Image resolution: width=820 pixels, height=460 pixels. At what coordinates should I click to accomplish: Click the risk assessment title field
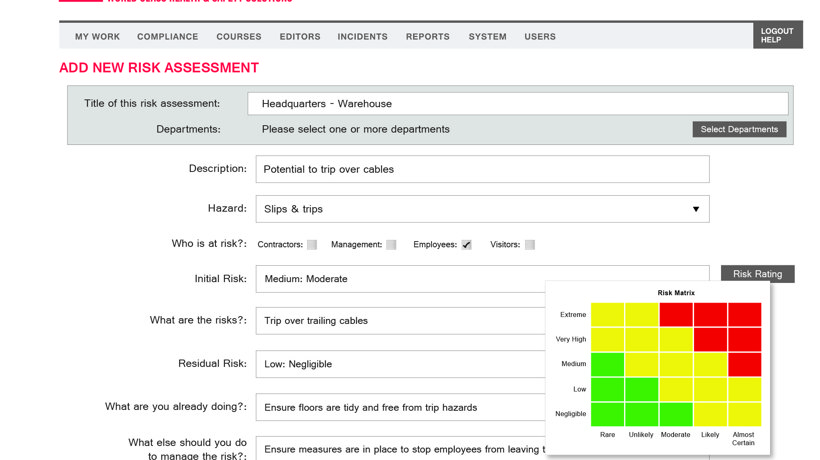518,104
